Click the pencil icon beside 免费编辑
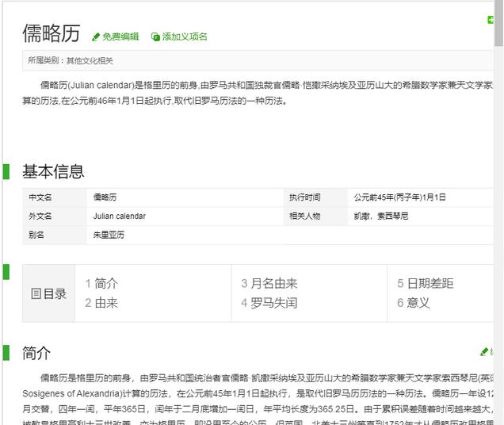Viewport: 504px width, 425px height. click(95, 37)
